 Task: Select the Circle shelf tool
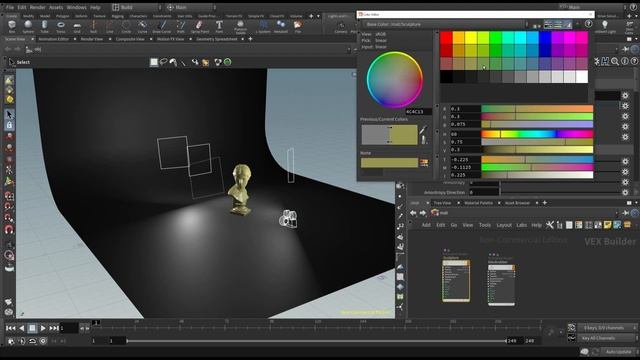126,27
